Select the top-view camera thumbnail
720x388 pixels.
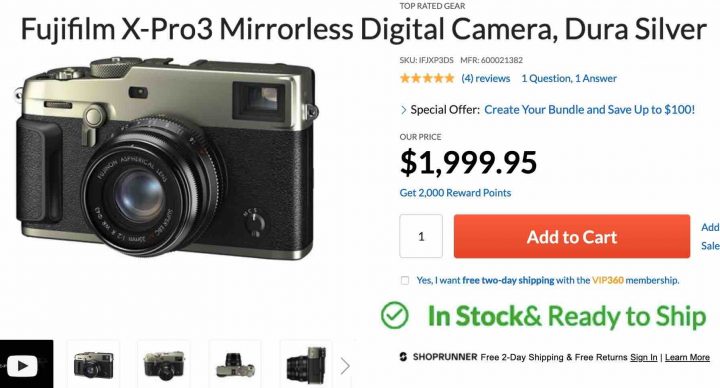pyautogui.click(x=235, y=366)
